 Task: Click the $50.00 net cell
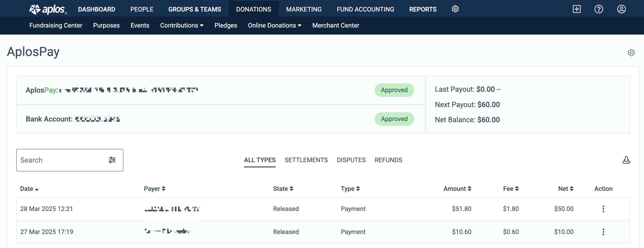tap(564, 209)
